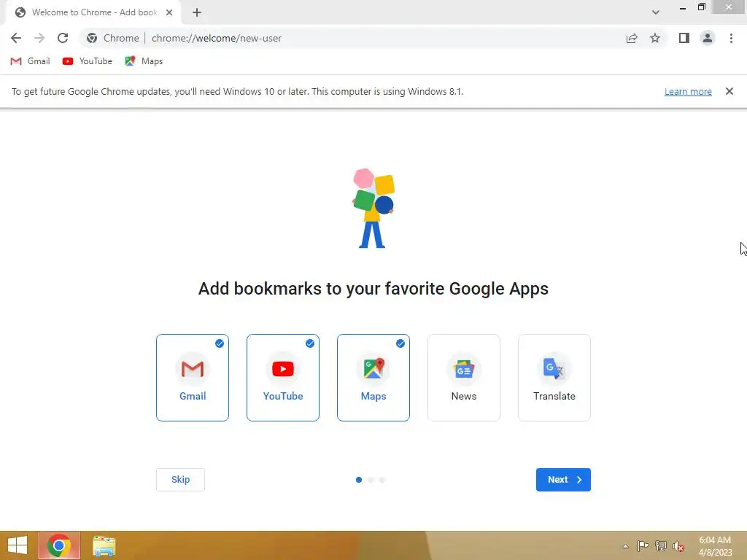
Task: Click the first blue progress dot
Action: (x=359, y=480)
